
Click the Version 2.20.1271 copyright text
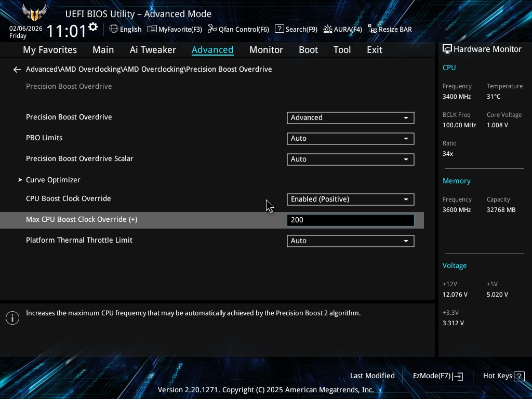click(266, 390)
